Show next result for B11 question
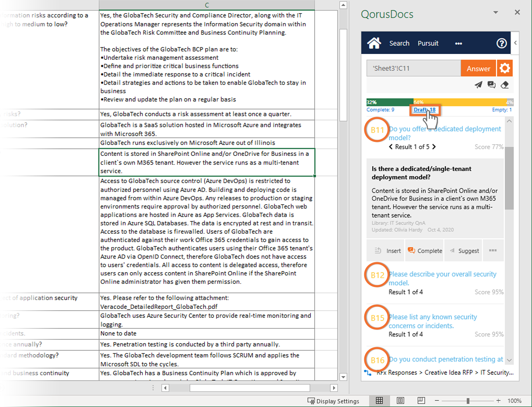Viewport: 532px width, 407px height. pyautogui.click(x=434, y=147)
